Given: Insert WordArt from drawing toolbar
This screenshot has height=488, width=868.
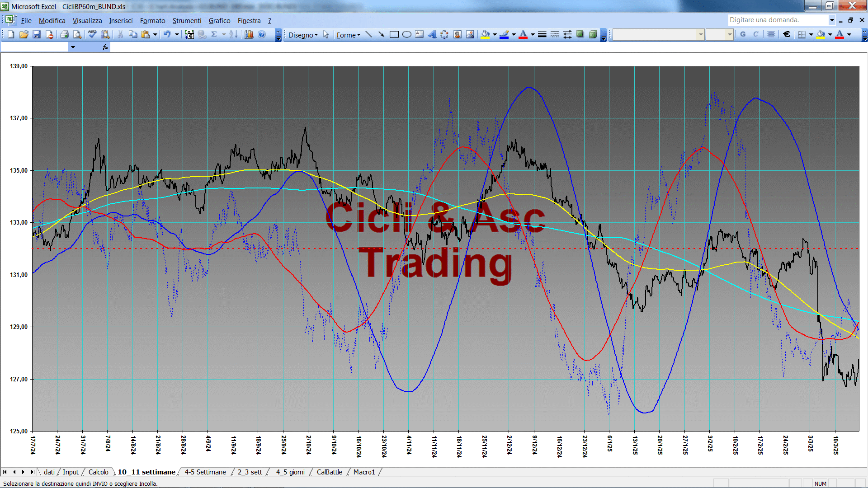Looking at the screenshot, I should (432, 34).
